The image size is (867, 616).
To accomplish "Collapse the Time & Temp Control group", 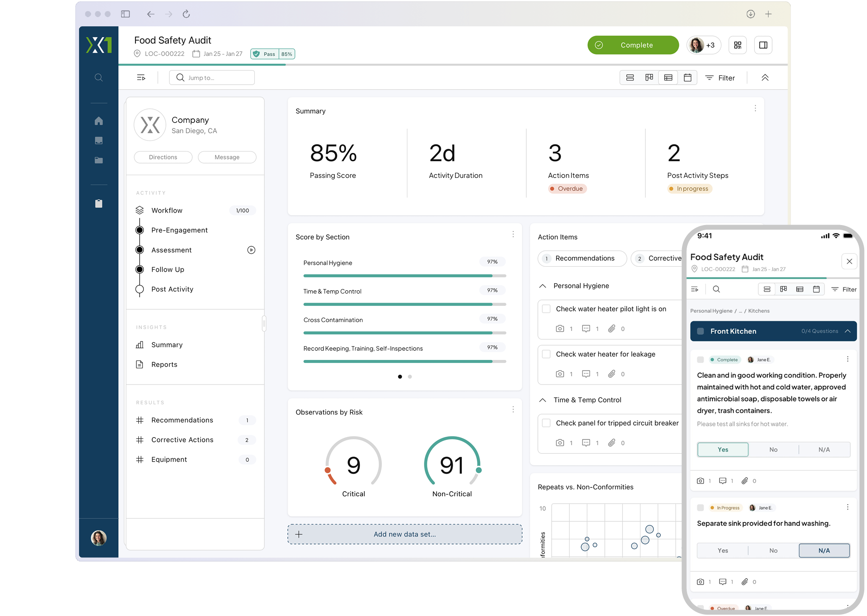I will point(543,400).
